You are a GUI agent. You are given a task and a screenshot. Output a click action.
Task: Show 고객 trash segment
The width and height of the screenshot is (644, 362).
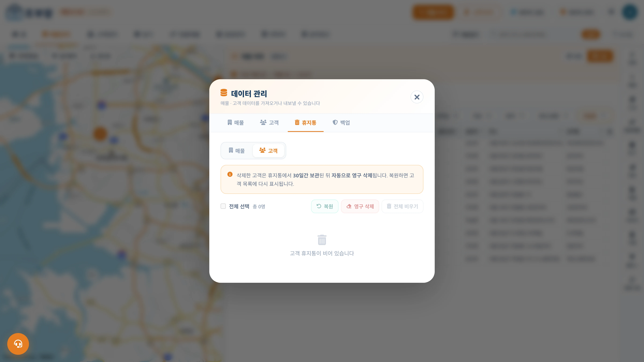268,151
